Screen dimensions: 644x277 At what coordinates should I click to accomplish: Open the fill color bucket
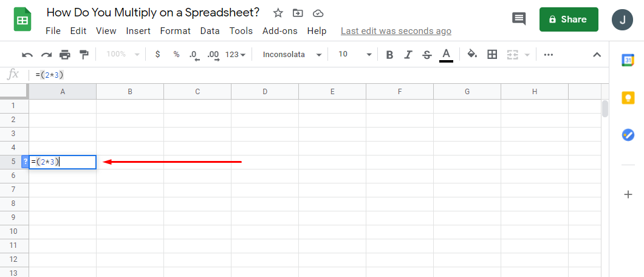pos(472,55)
